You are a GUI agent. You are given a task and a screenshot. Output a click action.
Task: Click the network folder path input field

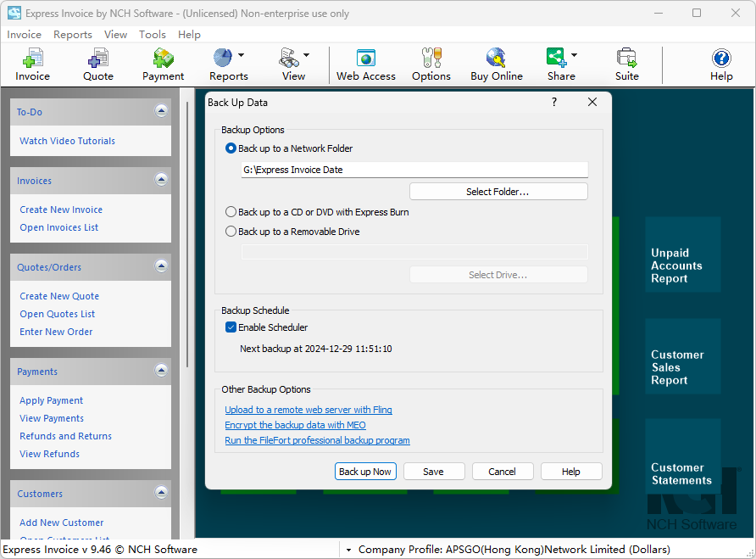(414, 170)
